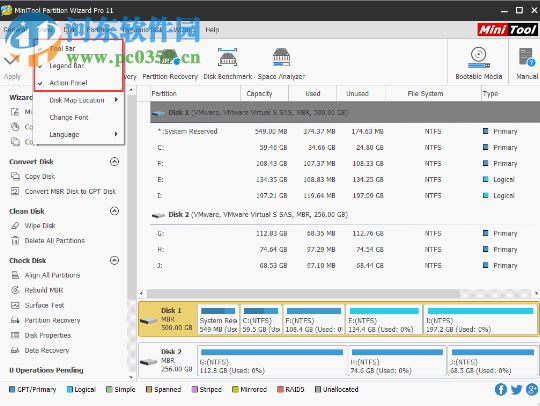Expand the Disk Map Location submenu
540x406 pixels.
pyautogui.click(x=79, y=100)
